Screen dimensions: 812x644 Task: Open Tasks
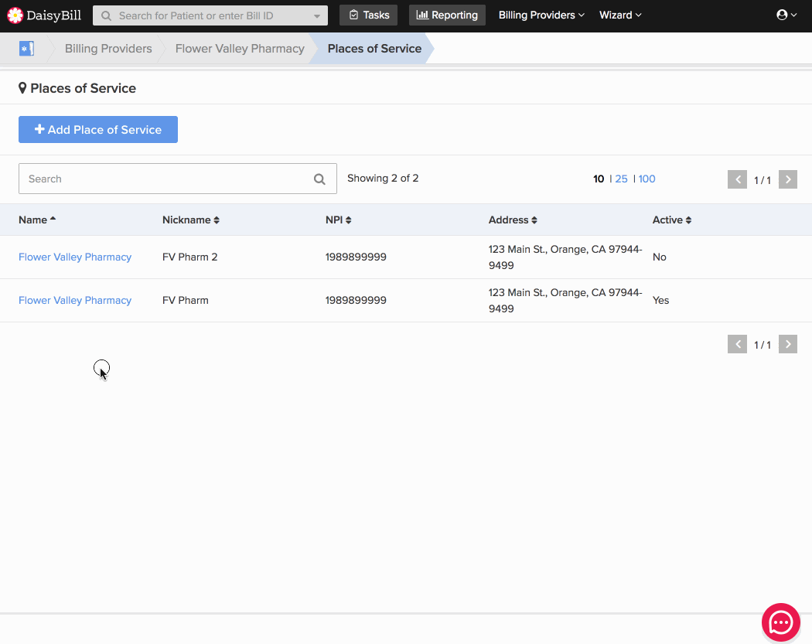pyautogui.click(x=368, y=15)
